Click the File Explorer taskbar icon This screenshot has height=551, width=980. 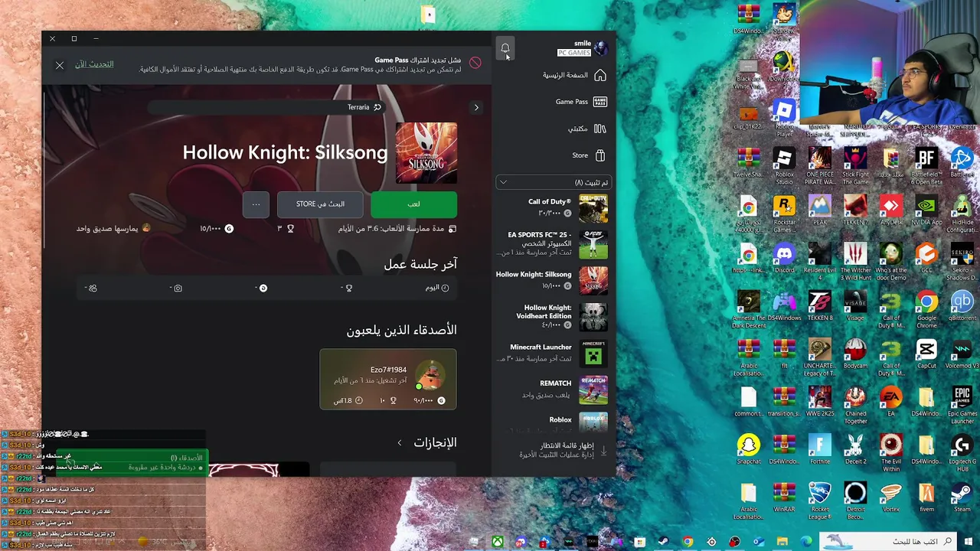[782, 542]
